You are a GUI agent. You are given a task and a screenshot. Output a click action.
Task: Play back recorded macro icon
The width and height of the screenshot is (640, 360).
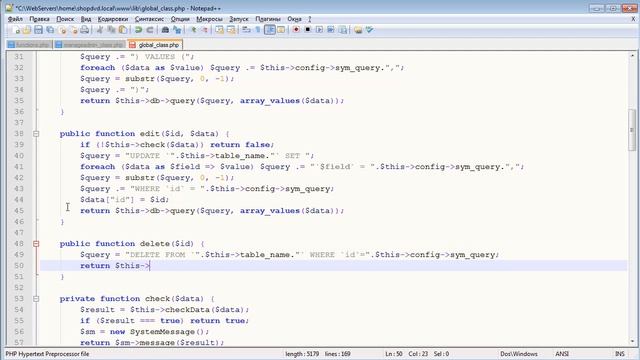coord(319,30)
